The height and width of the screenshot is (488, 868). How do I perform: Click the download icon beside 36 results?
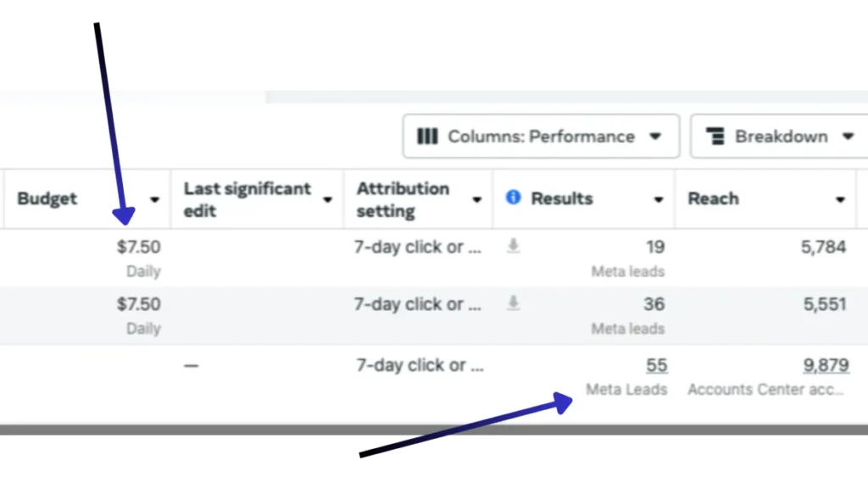tap(513, 303)
